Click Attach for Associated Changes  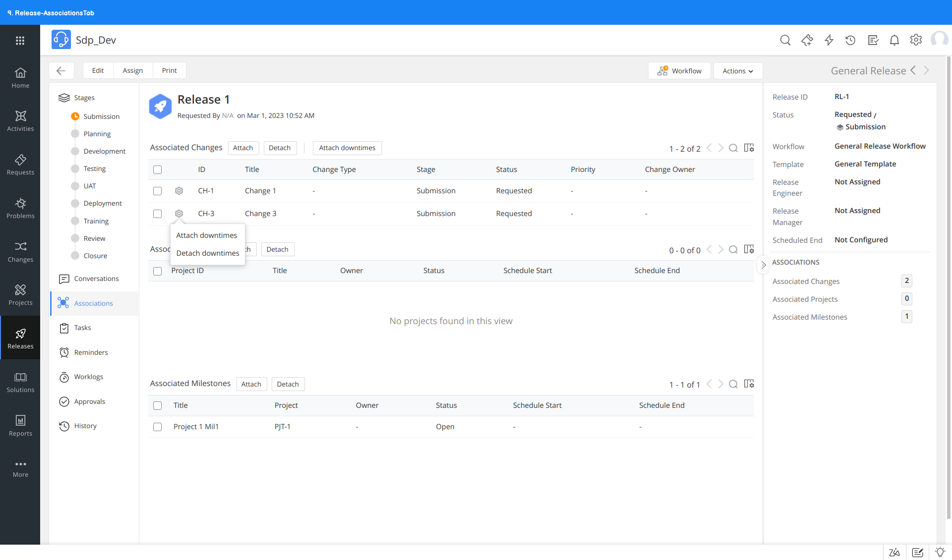[x=243, y=148]
